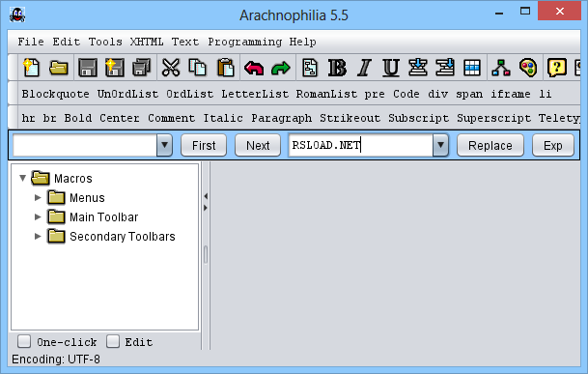Paste using the clipboard icon
This screenshot has height=374, width=588.
225,68
